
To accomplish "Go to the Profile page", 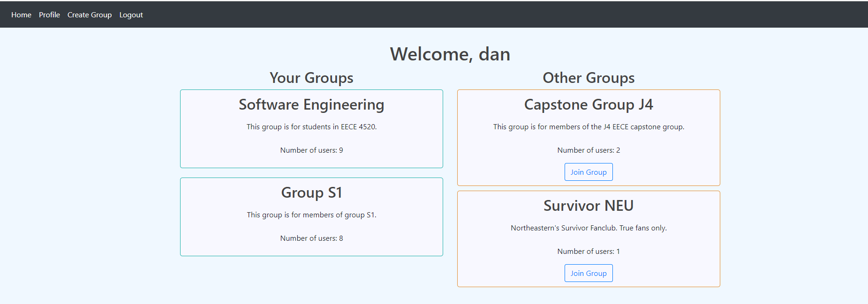I will (49, 15).
